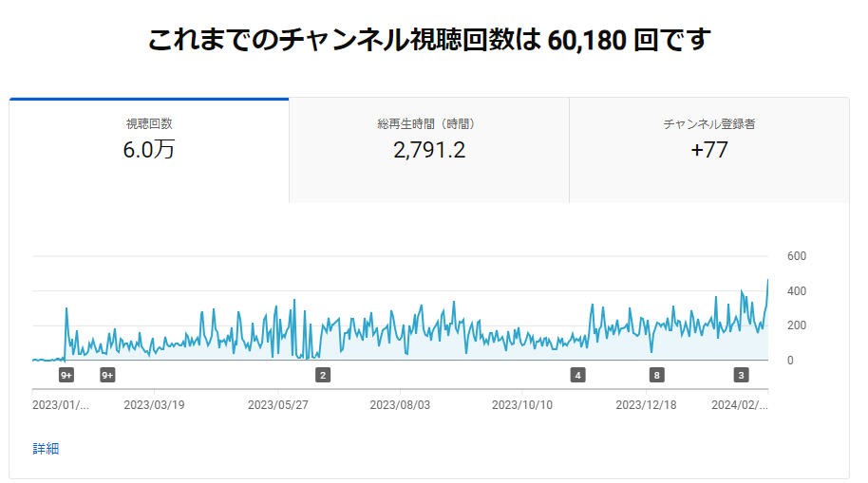Click the first 9+ video marker
Viewport: 868px width, 483px height.
pos(66,375)
